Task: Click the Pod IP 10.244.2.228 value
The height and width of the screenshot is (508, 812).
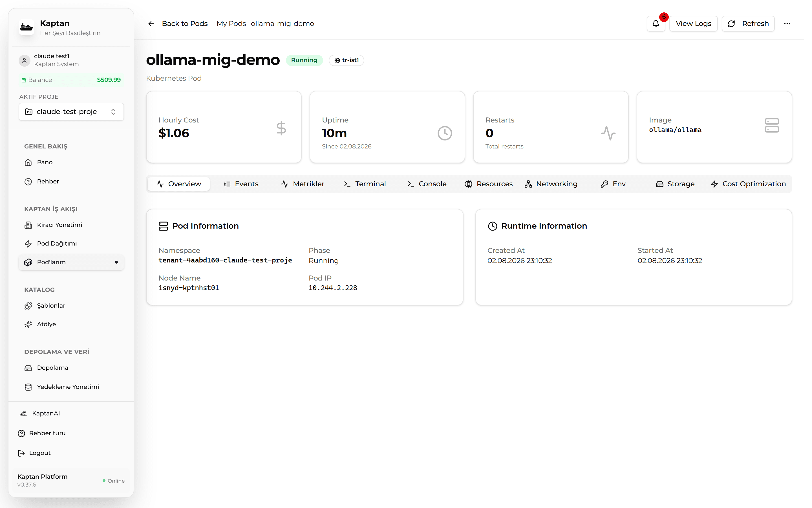Action: (x=332, y=288)
